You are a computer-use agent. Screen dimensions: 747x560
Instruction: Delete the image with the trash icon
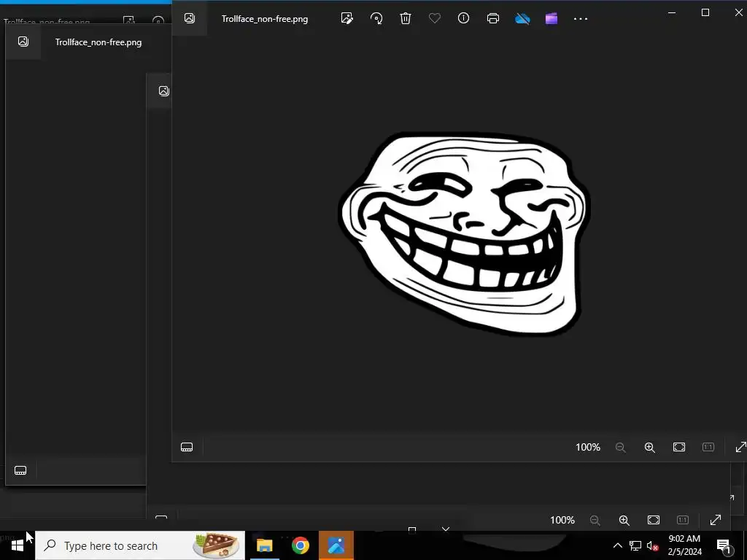(x=406, y=18)
